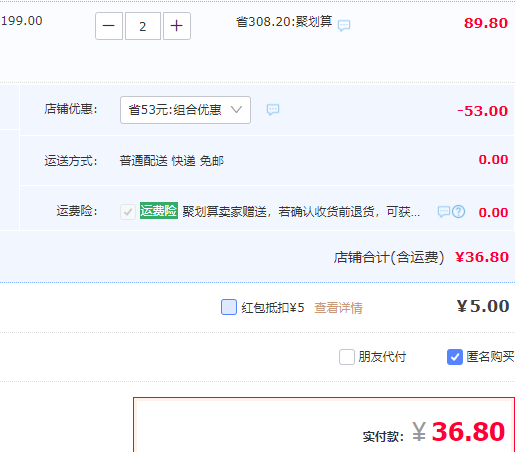The image size is (521, 452).
Task: Enable the 红包抵扣¥5 checkbox
Action: (229, 307)
